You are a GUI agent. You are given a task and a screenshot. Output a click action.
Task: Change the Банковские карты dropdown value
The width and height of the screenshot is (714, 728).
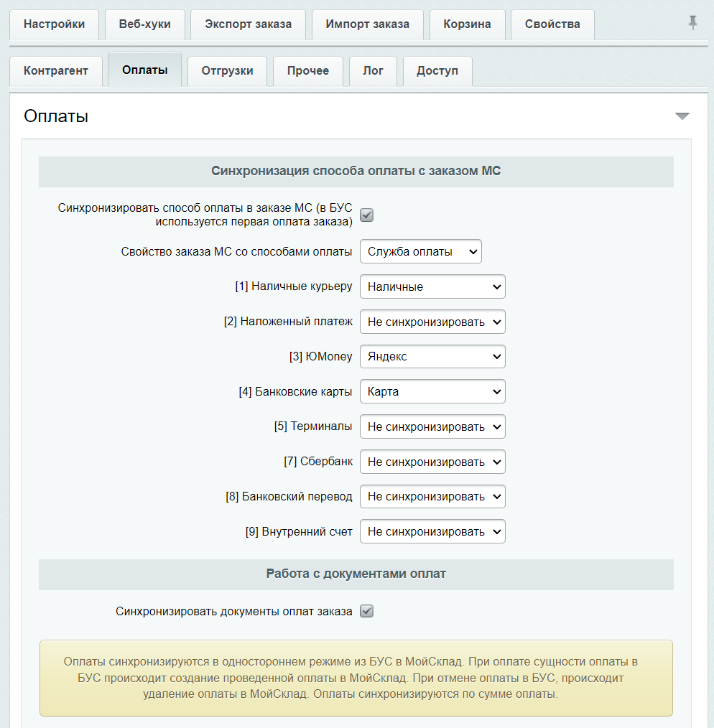(432, 392)
